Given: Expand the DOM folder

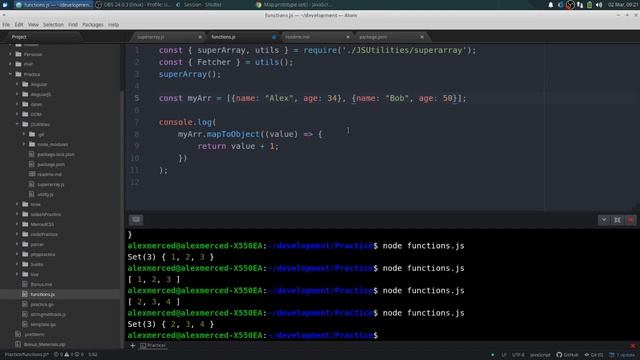Looking at the screenshot, I should coord(17,114).
